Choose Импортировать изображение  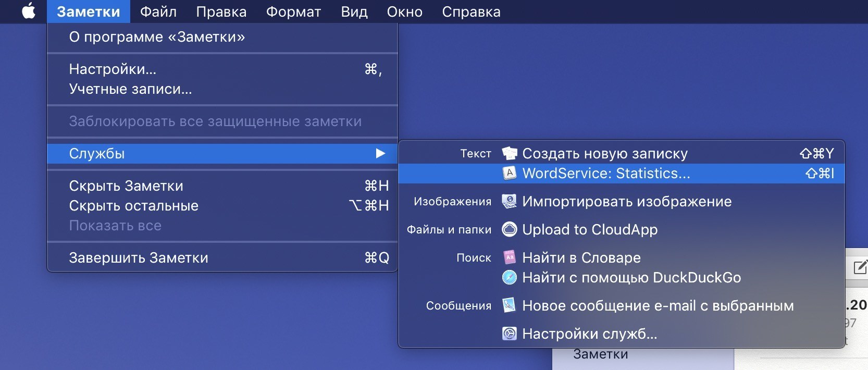(621, 202)
